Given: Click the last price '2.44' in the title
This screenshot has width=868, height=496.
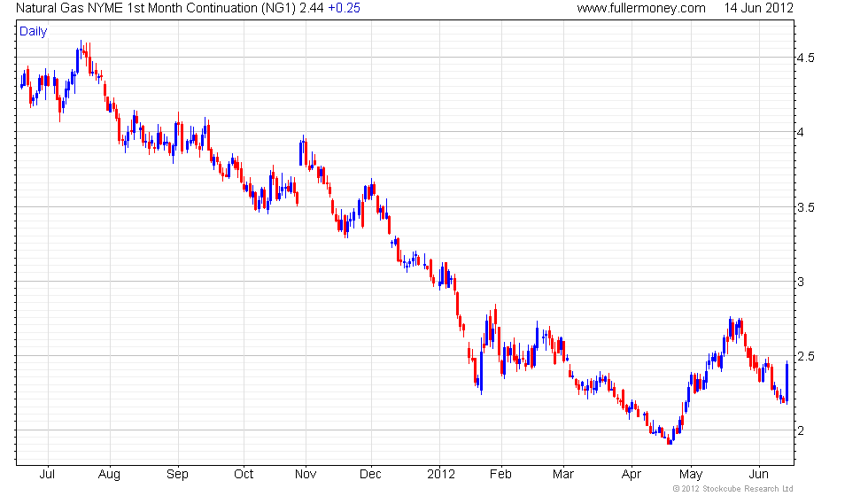Looking at the screenshot, I should coord(311,8).
